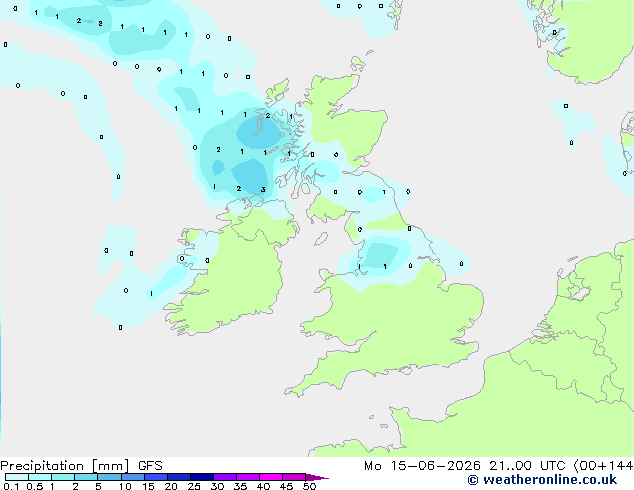This screenshot has height=490, width=634.
Task: Click the 2–5 mm legend swatch
Action: (86, 477)
